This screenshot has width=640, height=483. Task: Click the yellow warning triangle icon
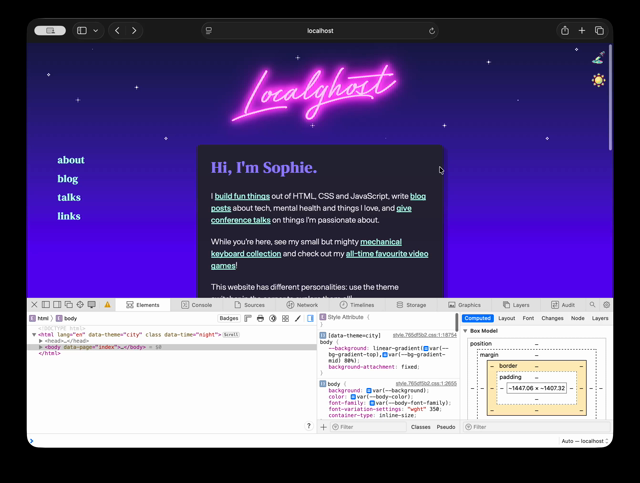107,305
